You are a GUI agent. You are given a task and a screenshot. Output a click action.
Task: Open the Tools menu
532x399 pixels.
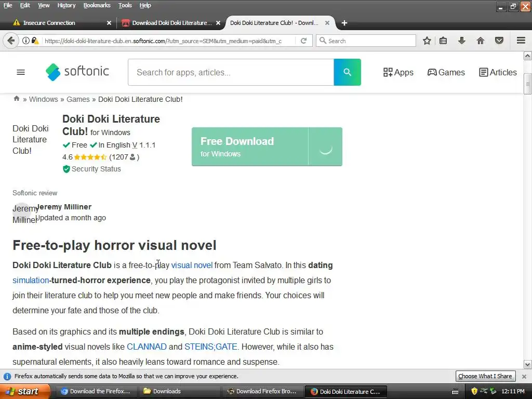[125, 5]
